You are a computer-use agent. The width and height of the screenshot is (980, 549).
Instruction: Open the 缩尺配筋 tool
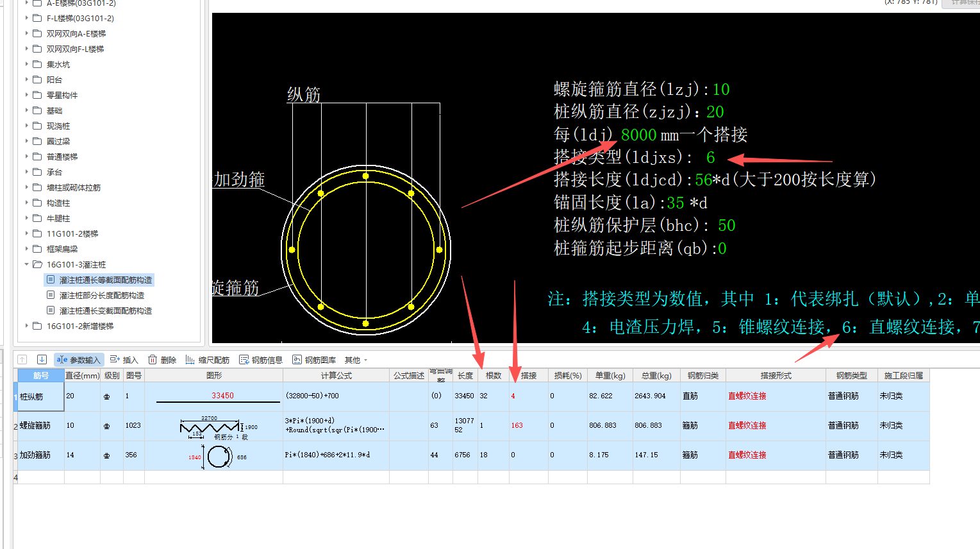pos(208,359)
